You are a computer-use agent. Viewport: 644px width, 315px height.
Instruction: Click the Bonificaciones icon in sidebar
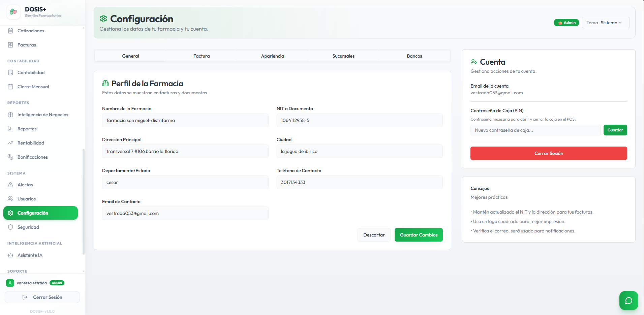10,157
